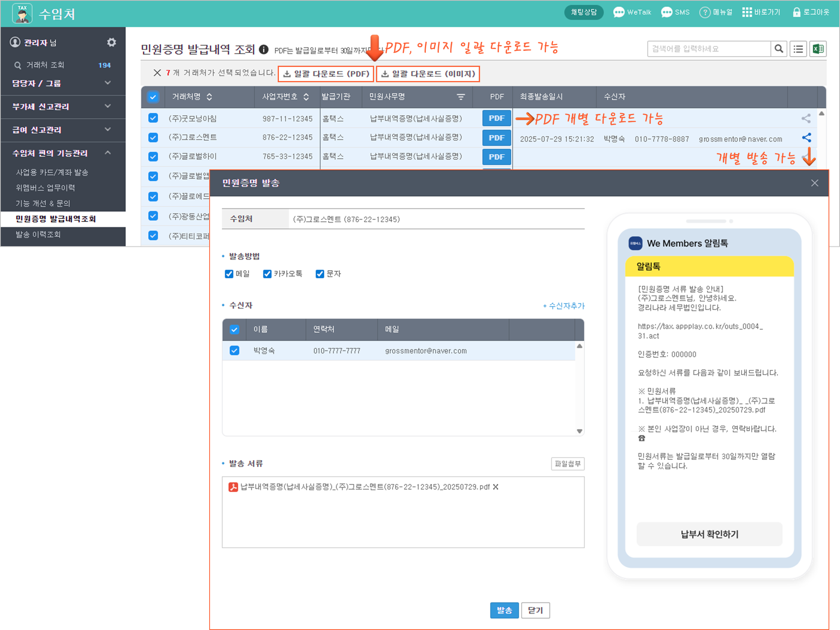Click the 민원사무명 column filter icon
This screenshot has height=630, width=840.
pos(461,97)
